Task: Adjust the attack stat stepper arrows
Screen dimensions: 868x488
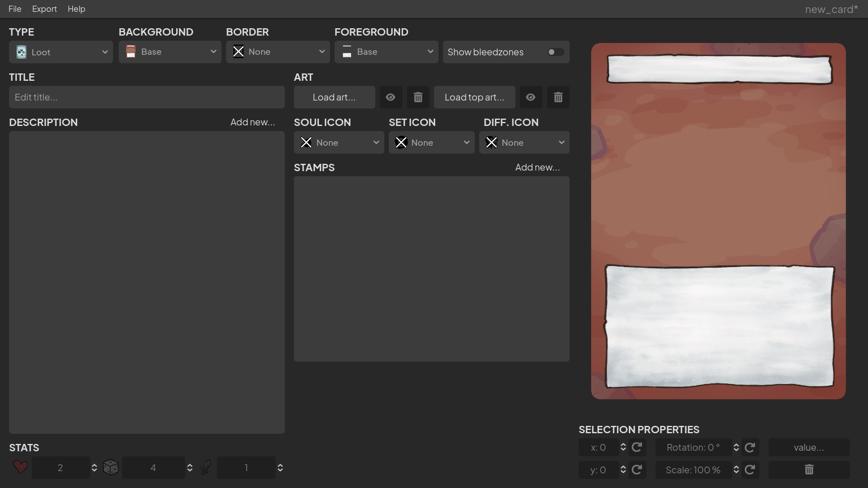Action: click(280, 468)
